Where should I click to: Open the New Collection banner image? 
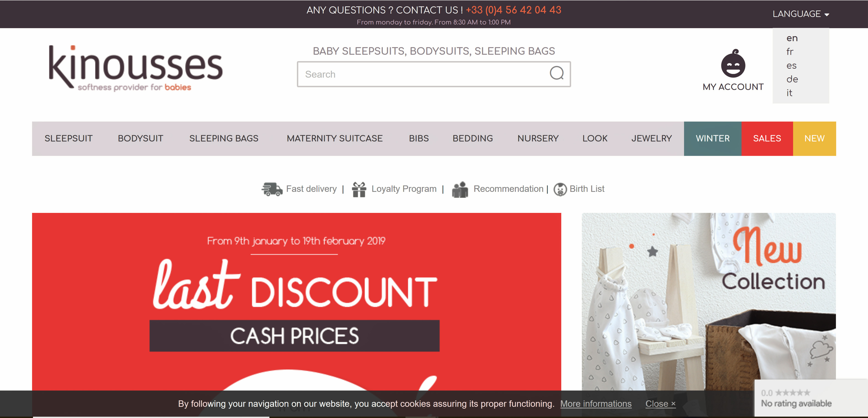point(709,301)
